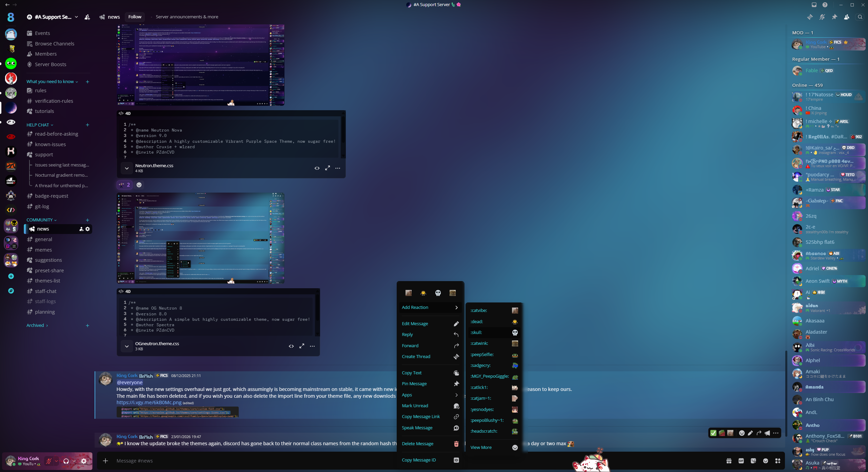
Task: Collapse the Neutron.theme.css file preview chevron
Action: 126,168
